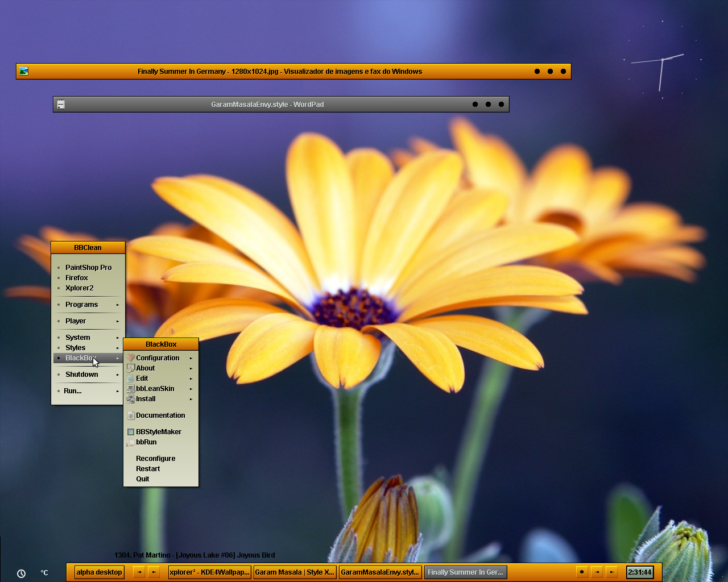Click the BBClean menu title header

click(x=88, y=248)
